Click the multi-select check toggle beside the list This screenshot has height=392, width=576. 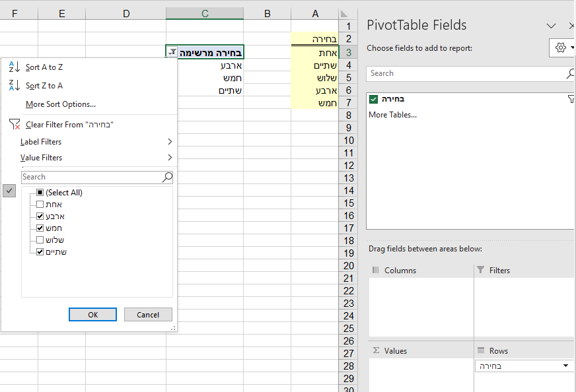(x=9, y=191)
